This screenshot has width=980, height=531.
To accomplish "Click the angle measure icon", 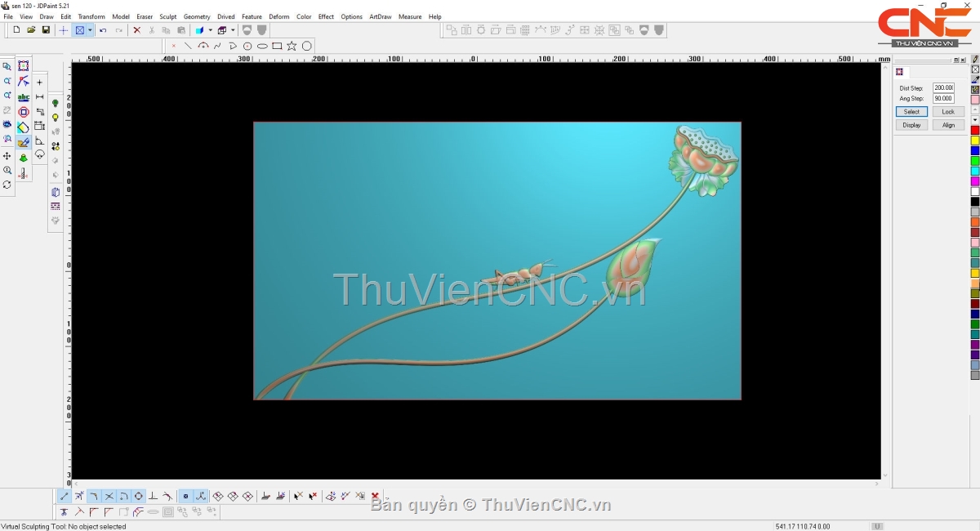I will click(39, 141).
